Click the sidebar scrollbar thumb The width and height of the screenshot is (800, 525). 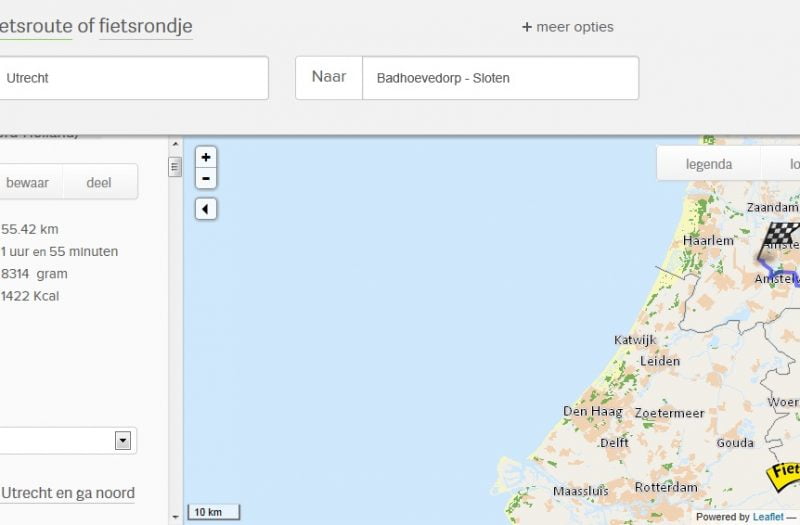tap(175, 167)
